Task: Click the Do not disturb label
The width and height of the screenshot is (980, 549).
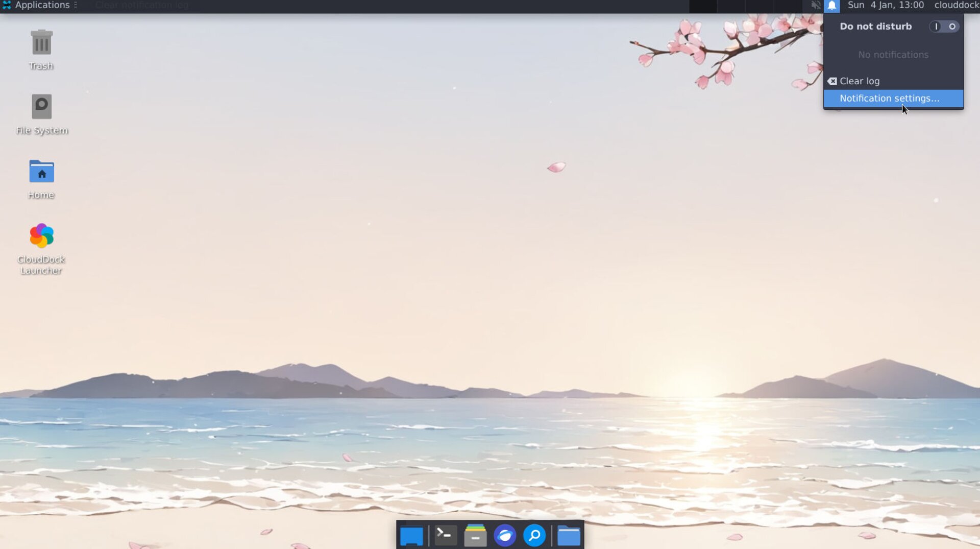Action: [x=875, y=27]
